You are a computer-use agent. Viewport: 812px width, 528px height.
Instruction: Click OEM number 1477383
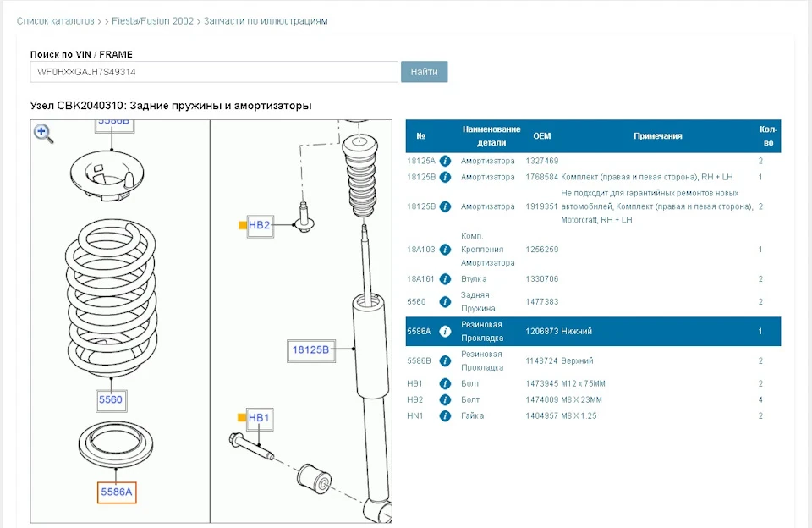[542, 302]
